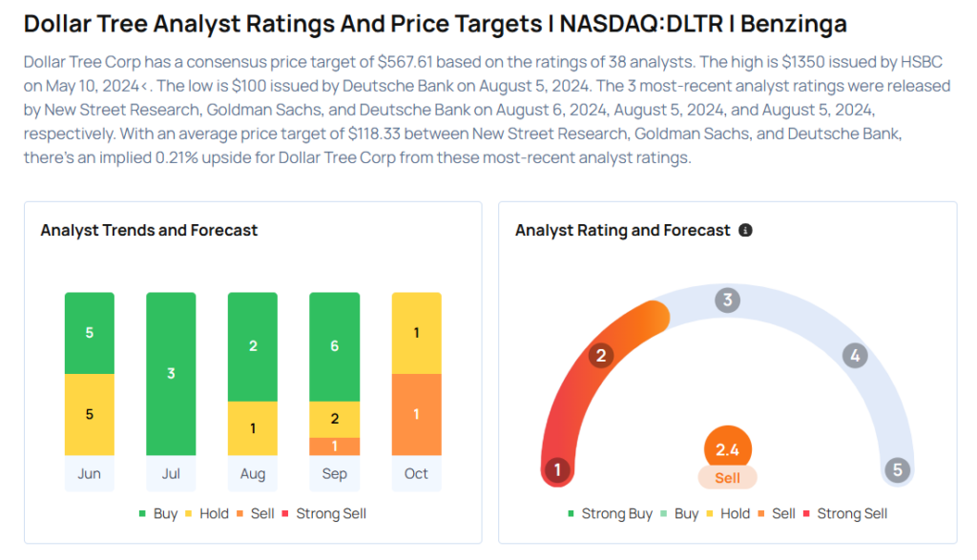This screenshot has height=560, width=977.
Task: Click the Sell rating badge below the score
Action: [x=727, y=478]
